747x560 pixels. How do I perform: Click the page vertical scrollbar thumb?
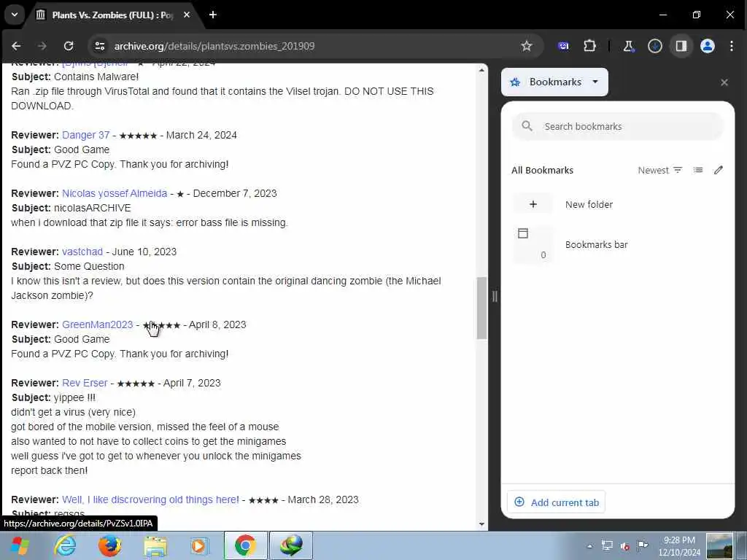pyautogui.click(x=481, y=308)
